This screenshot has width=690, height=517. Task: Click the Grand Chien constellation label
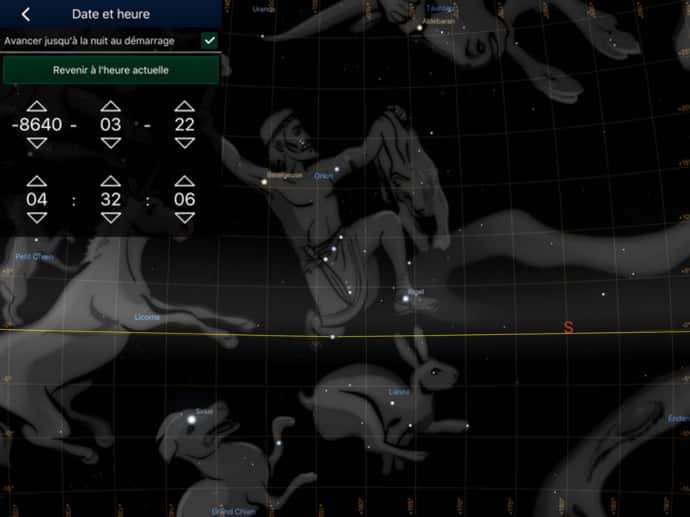pos(234,511)
